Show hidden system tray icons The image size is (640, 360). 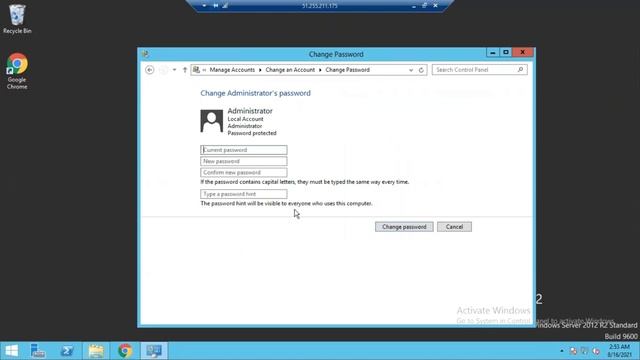click(562, 351)
